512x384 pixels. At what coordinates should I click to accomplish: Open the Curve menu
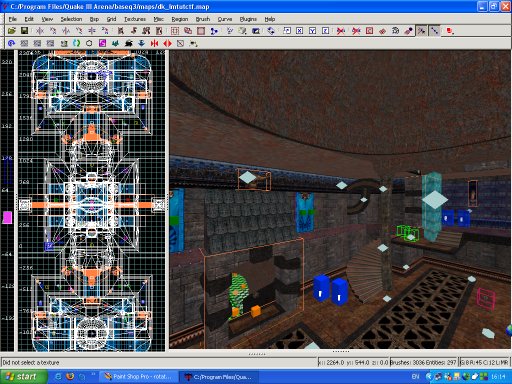pos(225,19)
